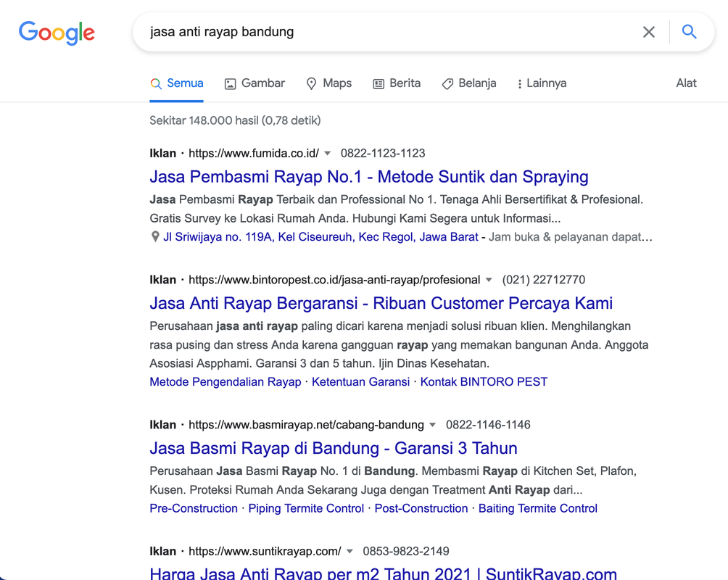Click into the search input field
The width and height of the screenshot is (728, 580).
(x=384, y=32)
